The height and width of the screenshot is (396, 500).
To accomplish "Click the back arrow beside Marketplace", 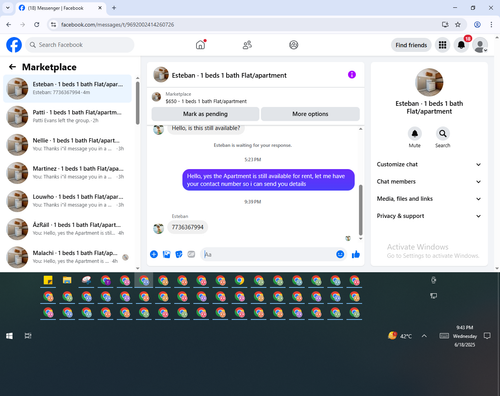I will click(12, 67).
